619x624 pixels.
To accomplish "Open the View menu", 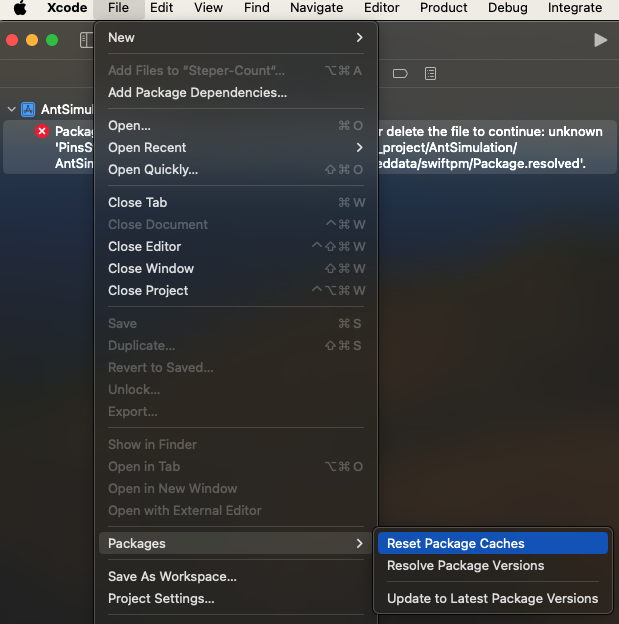I will [208, 8].
